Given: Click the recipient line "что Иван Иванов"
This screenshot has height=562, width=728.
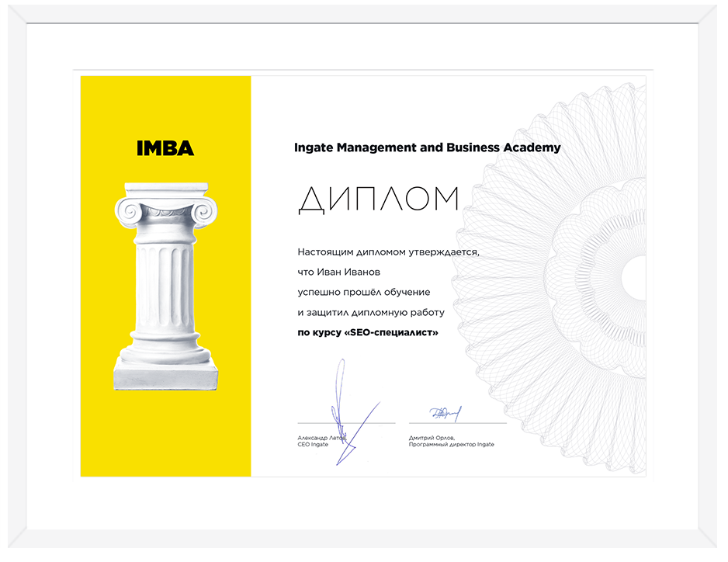Looking at the screenshot, I should click(x=339, y=272).
